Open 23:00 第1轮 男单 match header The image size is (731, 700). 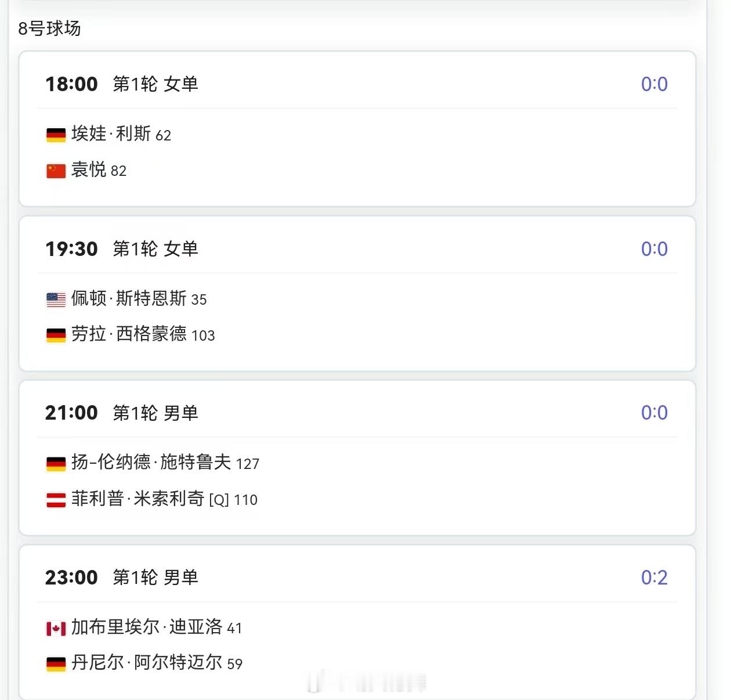(x=122, y=577)
